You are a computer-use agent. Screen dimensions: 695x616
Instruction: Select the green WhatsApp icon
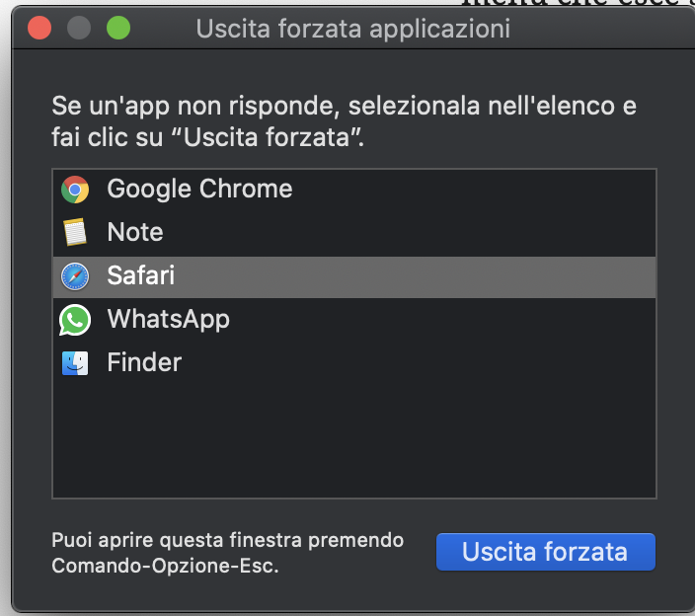75,320
